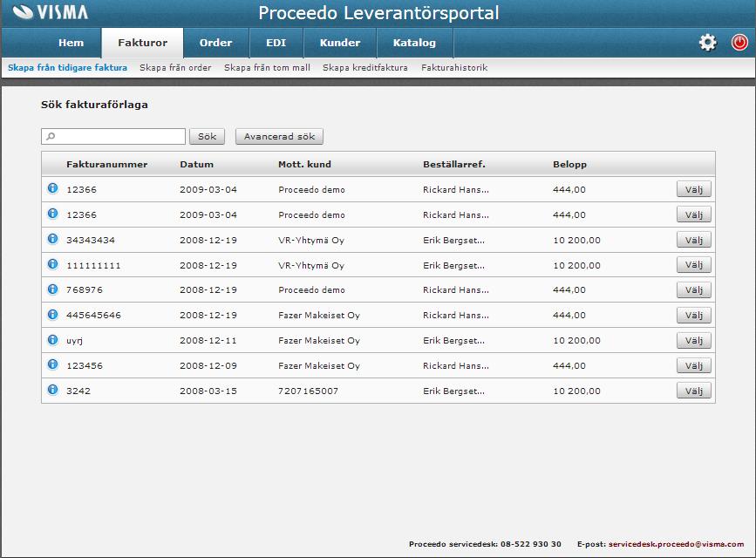Click the Sök fakturaförlaga heading
This screenshot has width=756, height=558.
click(94, 105)
